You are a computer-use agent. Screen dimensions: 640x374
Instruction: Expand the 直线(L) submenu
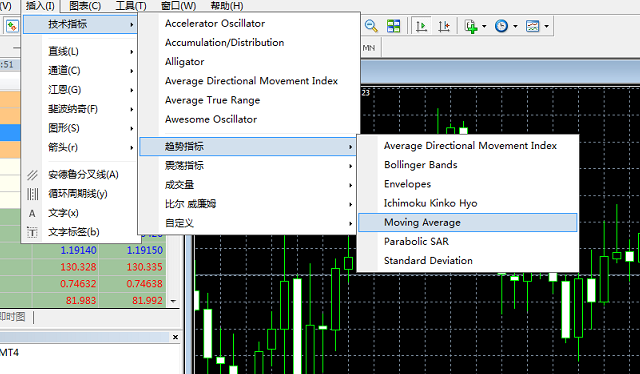(80, 51)
